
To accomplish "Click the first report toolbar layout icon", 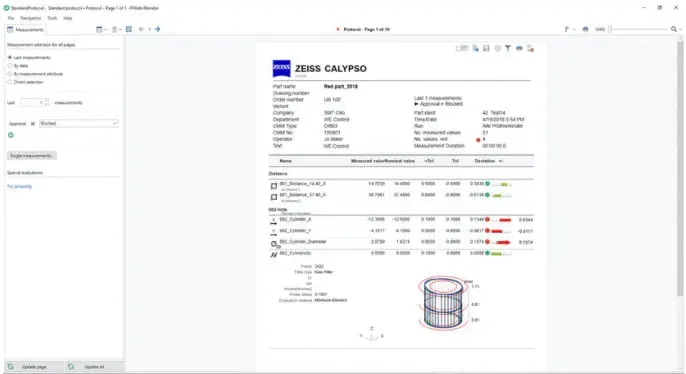I will click(462, 48).
